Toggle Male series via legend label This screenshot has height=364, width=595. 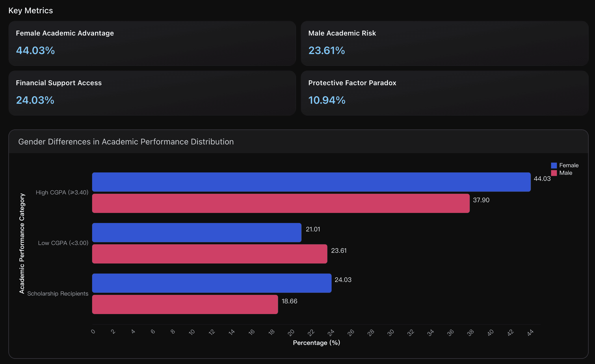click(566, 173)
